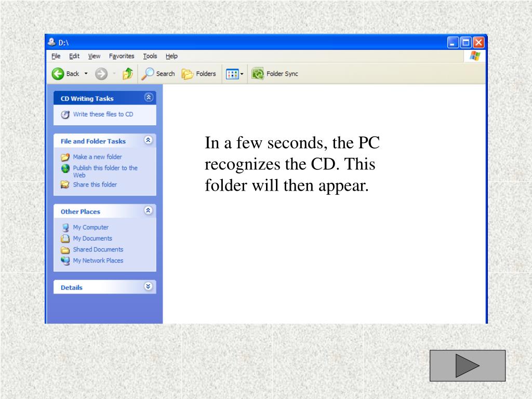Click the green Back arrow icon

[58, 74]
